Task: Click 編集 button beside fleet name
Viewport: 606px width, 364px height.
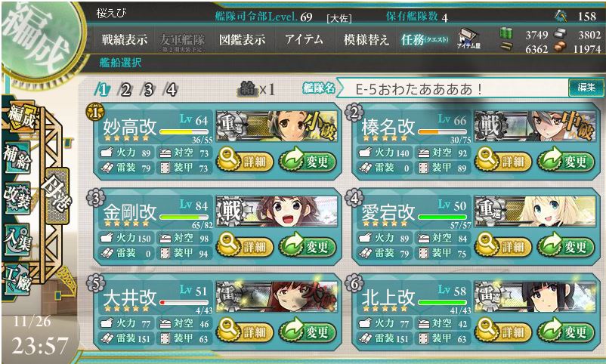Action: point(586,88)
